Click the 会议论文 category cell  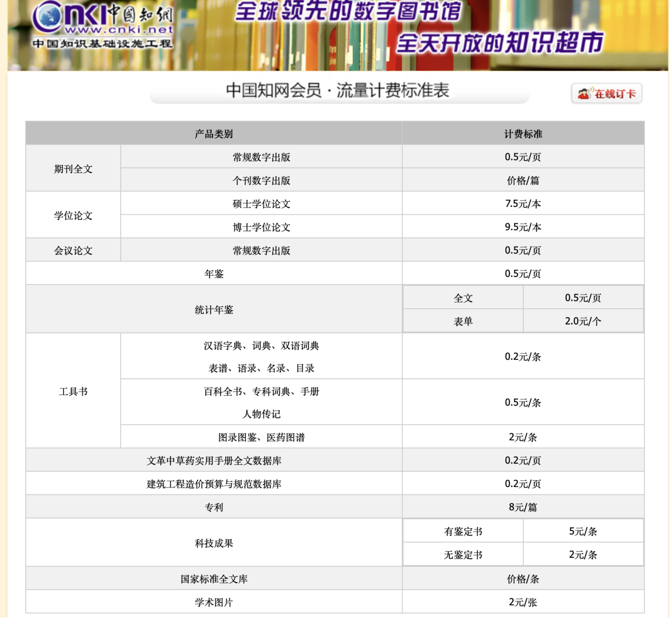[73, 250]
